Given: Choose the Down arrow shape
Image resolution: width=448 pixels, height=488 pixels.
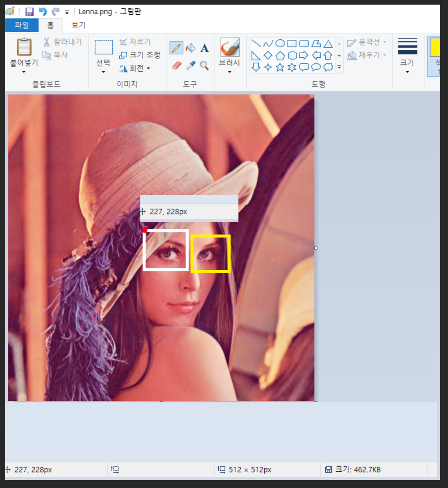Looking at the screenshot, I should point(256,67).
